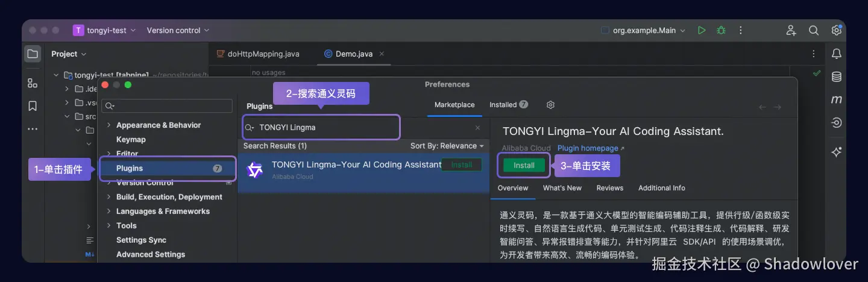Open the Bookmarks tool window
868x282 pixels.
tap(33, 106)
